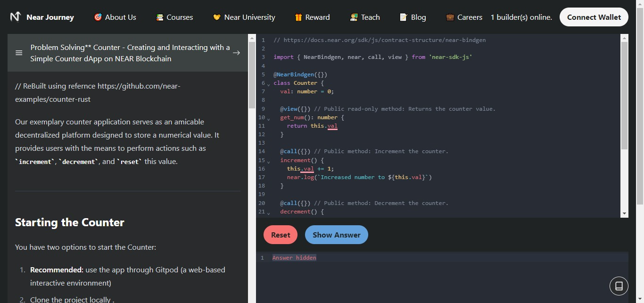Collapse the class Counter code fold arrow

click(x=268, y=84)
